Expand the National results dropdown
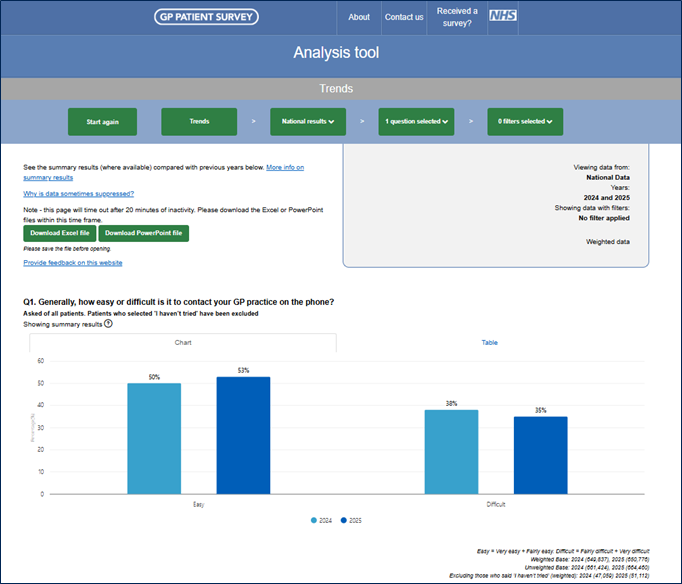This screenshot has height=584, width=682. point(307,122)
